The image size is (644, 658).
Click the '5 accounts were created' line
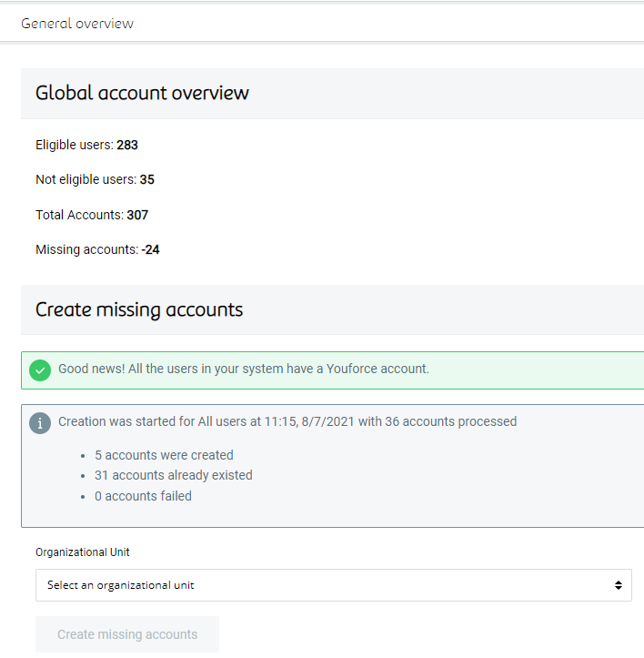tap(164, 455)
